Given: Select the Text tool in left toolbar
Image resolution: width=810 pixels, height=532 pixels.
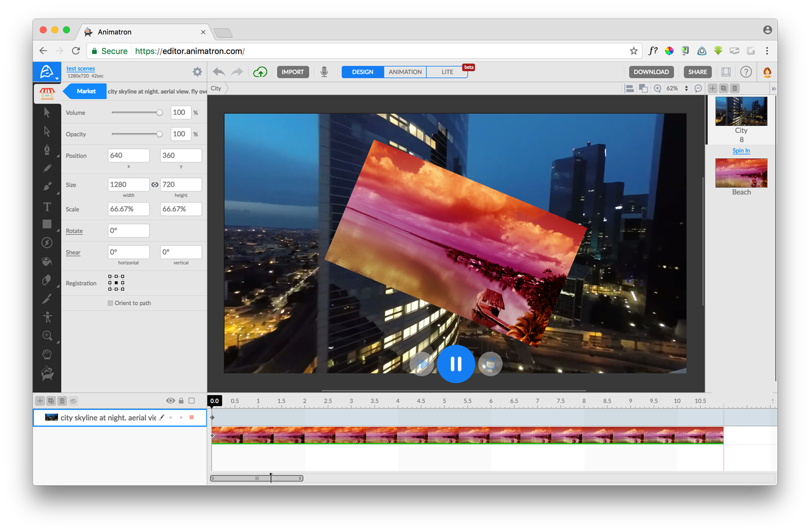Looking at the screenshot, I should point(47,207).
